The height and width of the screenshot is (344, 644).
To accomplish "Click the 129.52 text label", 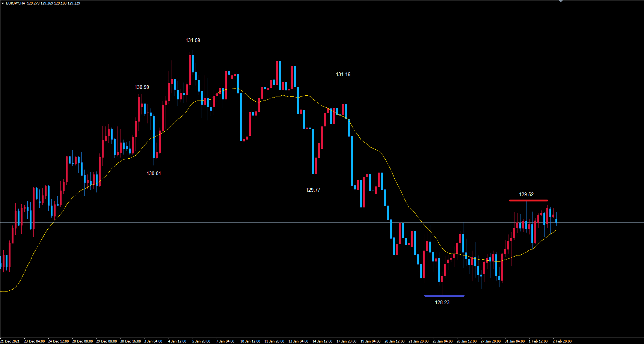I will tap(526, 194).
